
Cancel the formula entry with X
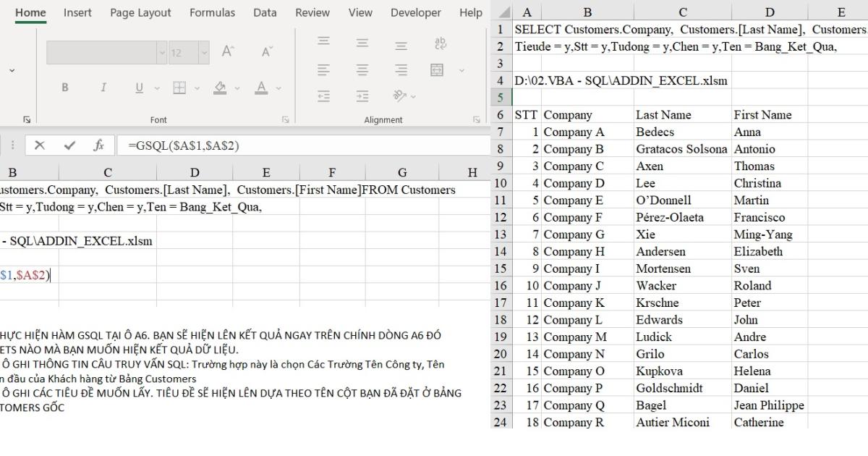click(x=40, y=145)
